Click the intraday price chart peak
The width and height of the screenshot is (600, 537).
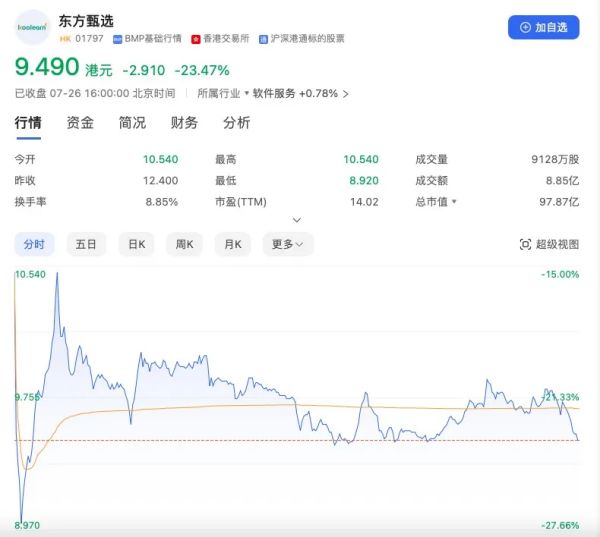pos(57,274)
